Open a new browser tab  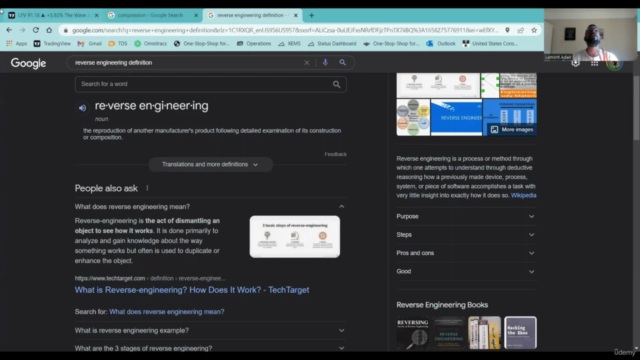click(311, 16)
